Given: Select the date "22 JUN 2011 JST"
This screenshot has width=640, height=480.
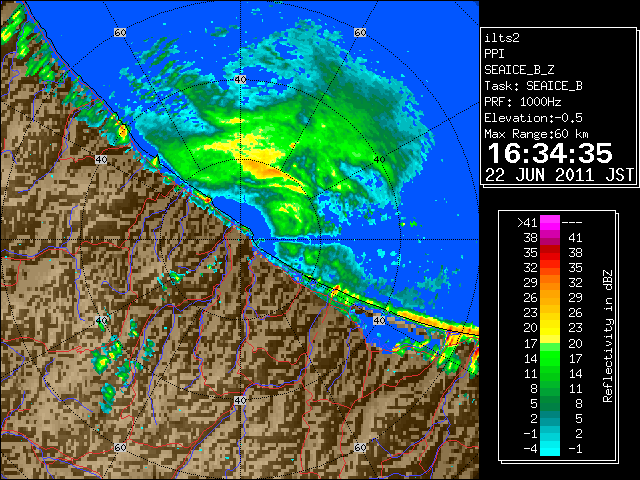Looking at the screenshot, I should click(x=559, y=175).
